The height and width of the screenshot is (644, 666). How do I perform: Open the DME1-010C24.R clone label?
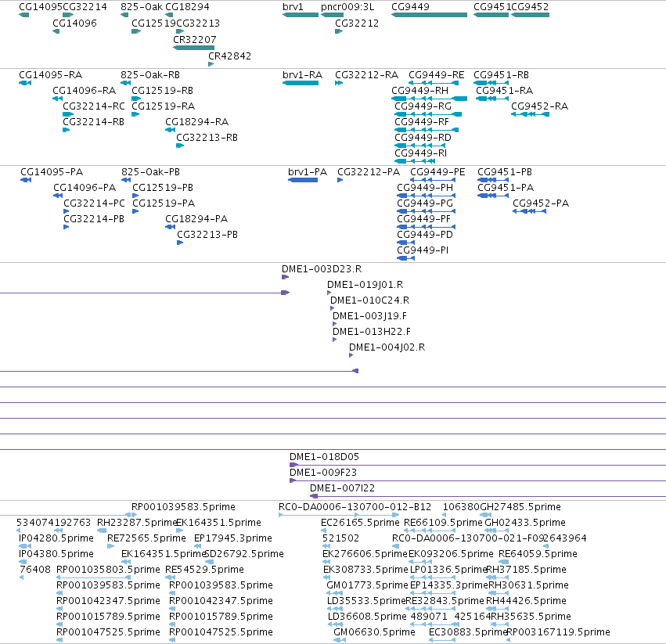(x=370, y=300)
